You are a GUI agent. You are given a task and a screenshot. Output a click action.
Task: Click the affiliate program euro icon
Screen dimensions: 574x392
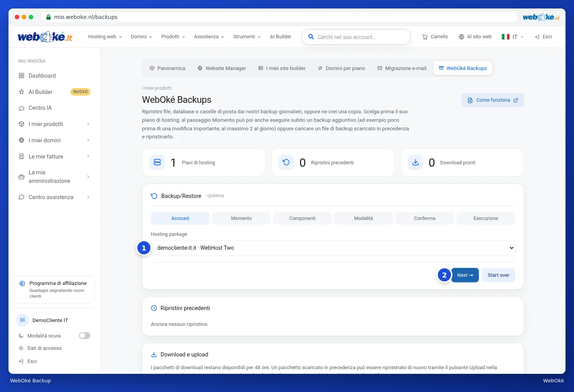22,283
